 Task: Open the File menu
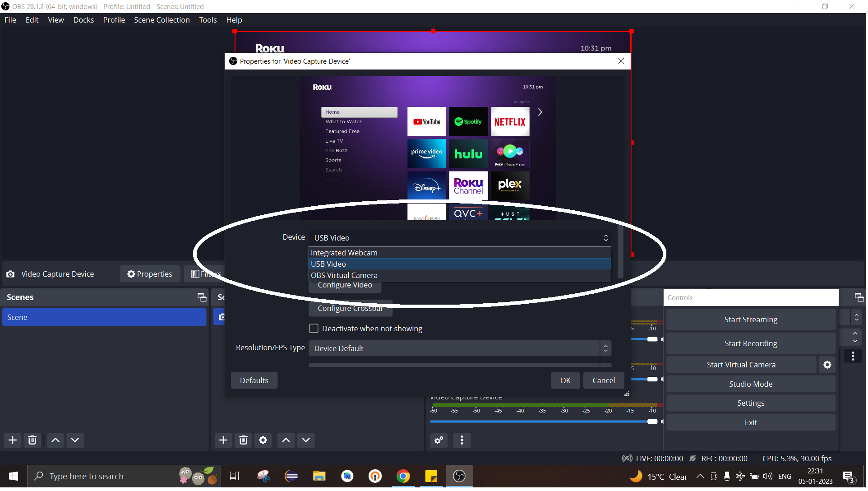click(x=10, y=20)
